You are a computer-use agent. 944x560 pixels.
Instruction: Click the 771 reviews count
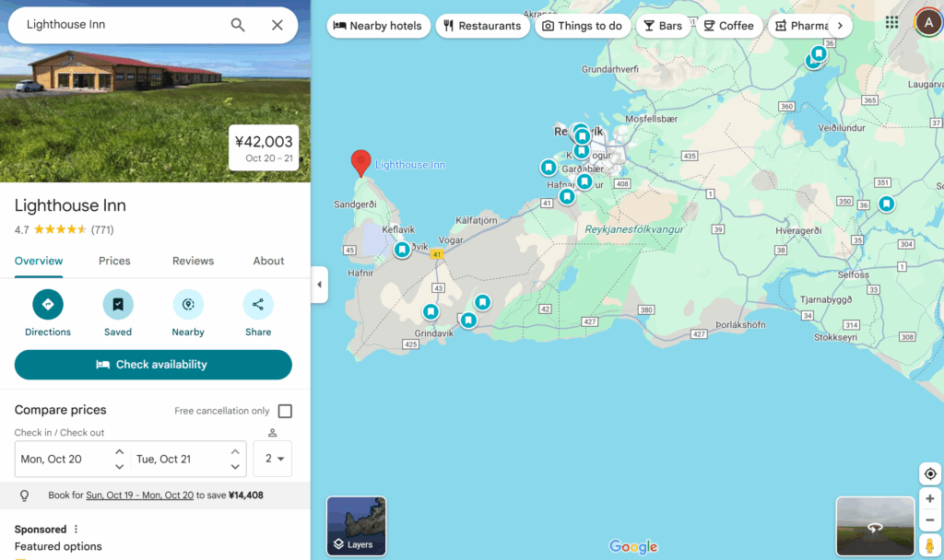pos(102,229)
